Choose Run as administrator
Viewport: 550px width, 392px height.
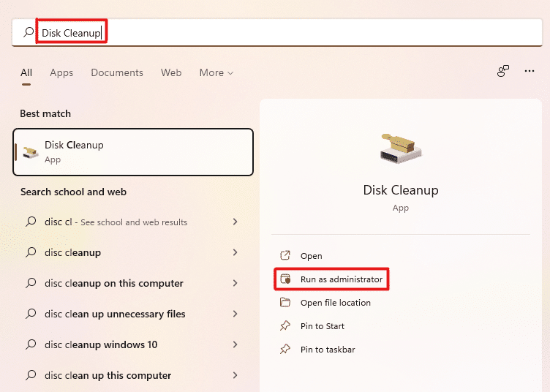coord(342,279)
